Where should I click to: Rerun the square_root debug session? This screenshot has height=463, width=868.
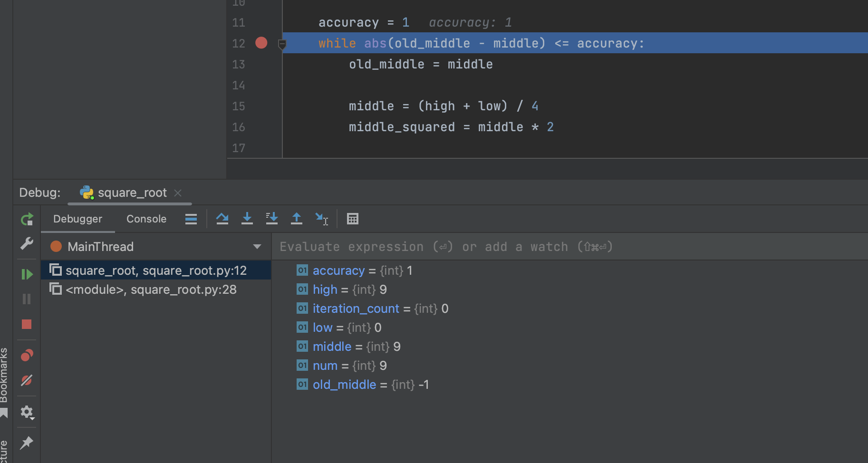pos(27,219)
